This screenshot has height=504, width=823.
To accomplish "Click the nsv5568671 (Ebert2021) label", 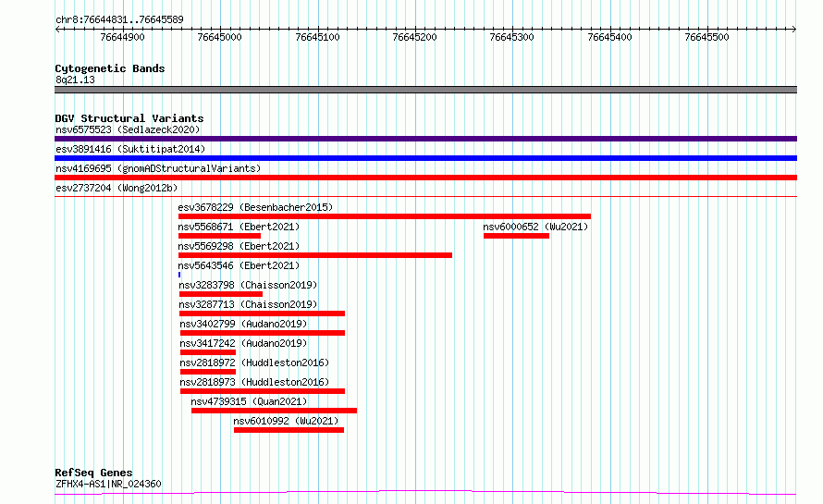I will pyautogui.click(x=239, y=227).
